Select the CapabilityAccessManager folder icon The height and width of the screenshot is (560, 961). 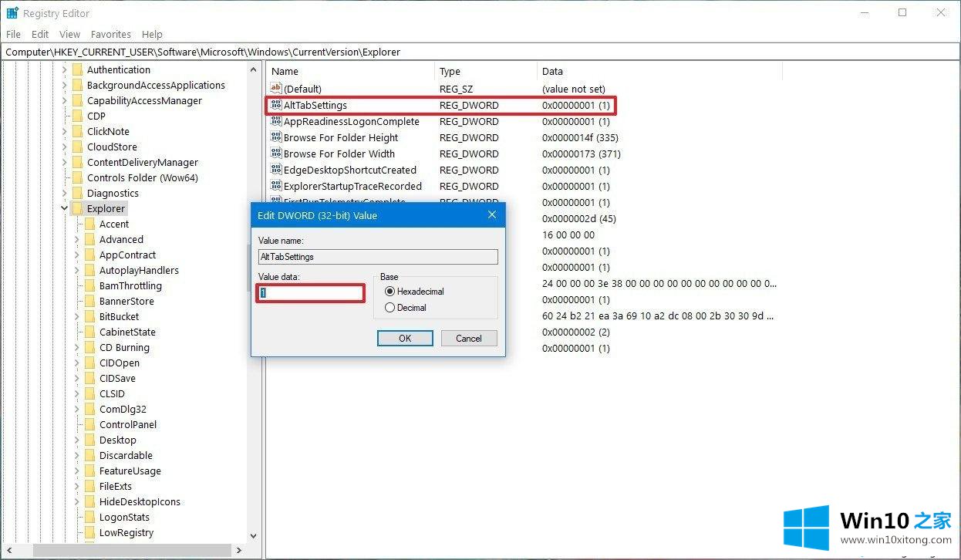point(77,100)
